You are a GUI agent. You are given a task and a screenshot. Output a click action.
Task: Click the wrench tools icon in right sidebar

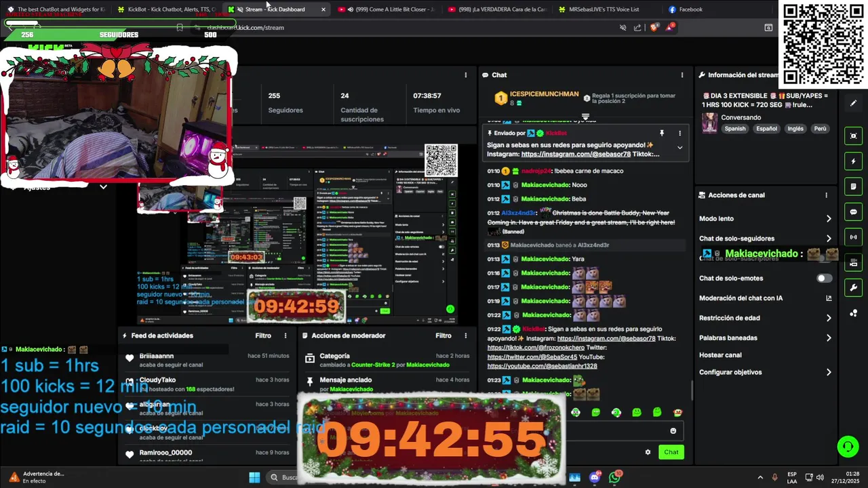point(854,287)
